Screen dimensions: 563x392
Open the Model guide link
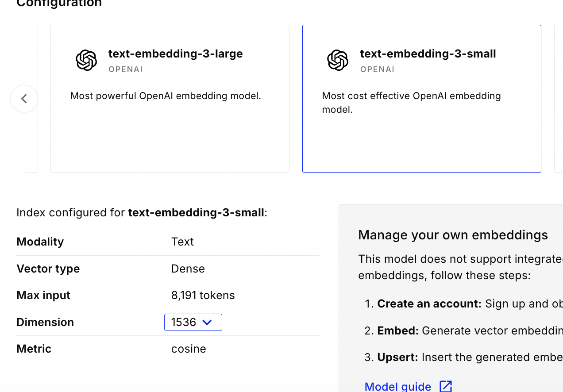click(x=397, y=386)
